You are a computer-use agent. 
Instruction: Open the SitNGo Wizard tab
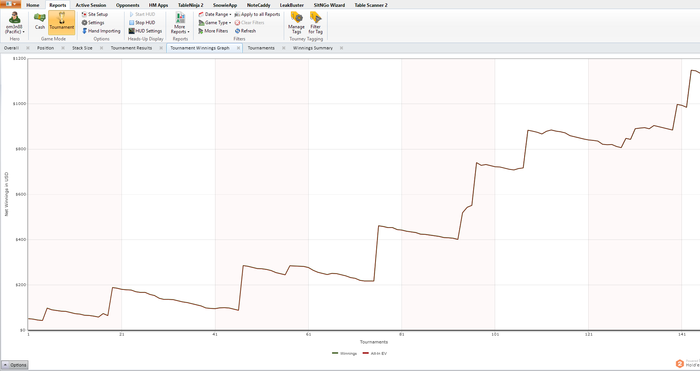pyautogui.click(x=328, y=5)
